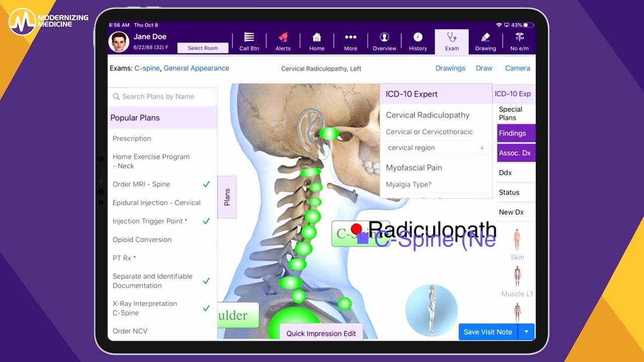Select the Muscle L1 layer figure

pos(517,277)
